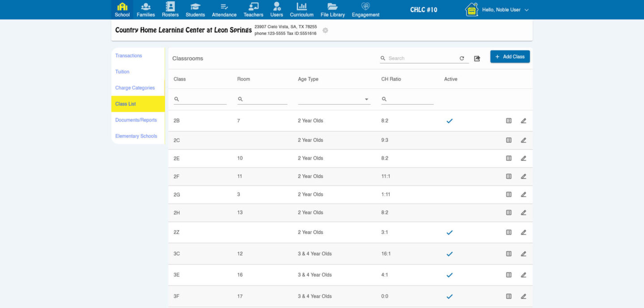Viewport: 644px width, 308px height.
Task: Click the export icon next to Add Class
Action: (x=477, y=59)
